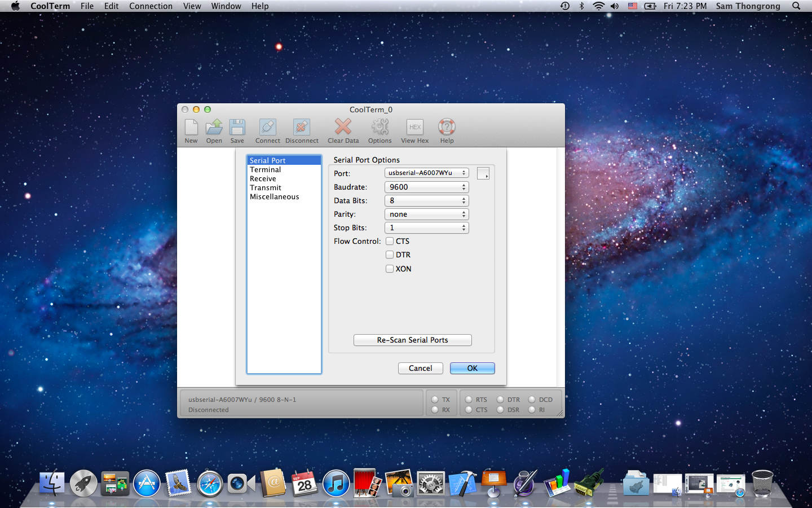Click the Options gear icon

(380, 127)
